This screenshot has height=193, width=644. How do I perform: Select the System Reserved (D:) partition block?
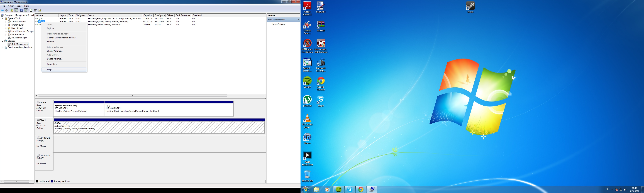tap(79, 109)
